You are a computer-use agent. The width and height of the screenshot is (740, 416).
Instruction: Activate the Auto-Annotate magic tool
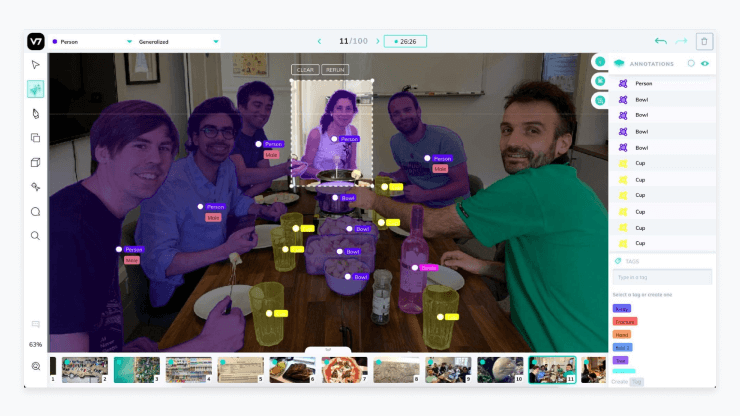pyautogui.click(x=35, y=89)
